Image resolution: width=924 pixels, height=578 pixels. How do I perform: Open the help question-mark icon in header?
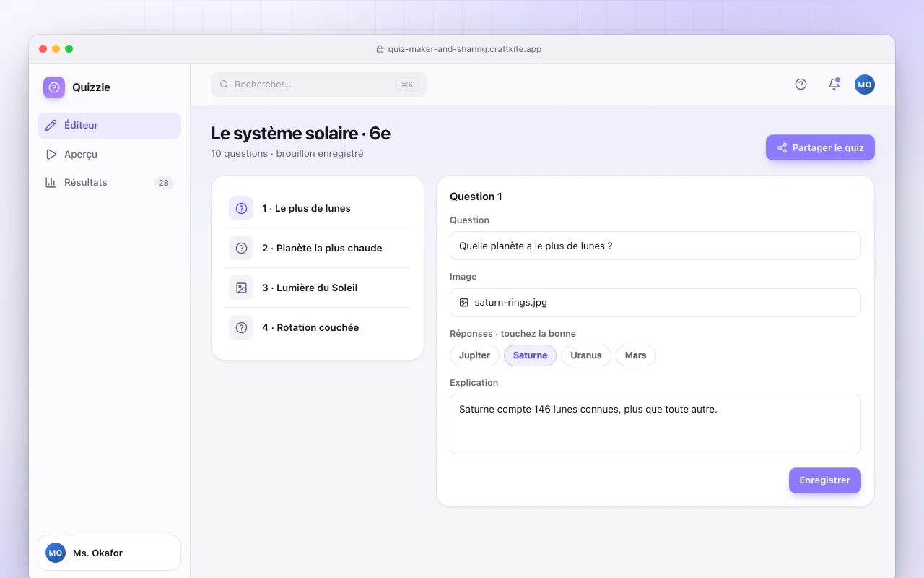click(x=801, y=85)
